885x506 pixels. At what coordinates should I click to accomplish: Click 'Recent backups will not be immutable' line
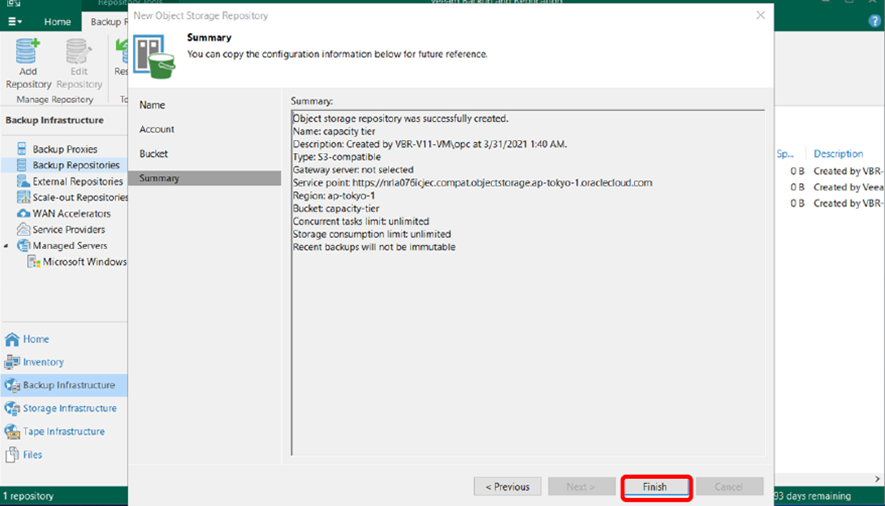click(x=374, y=247)
